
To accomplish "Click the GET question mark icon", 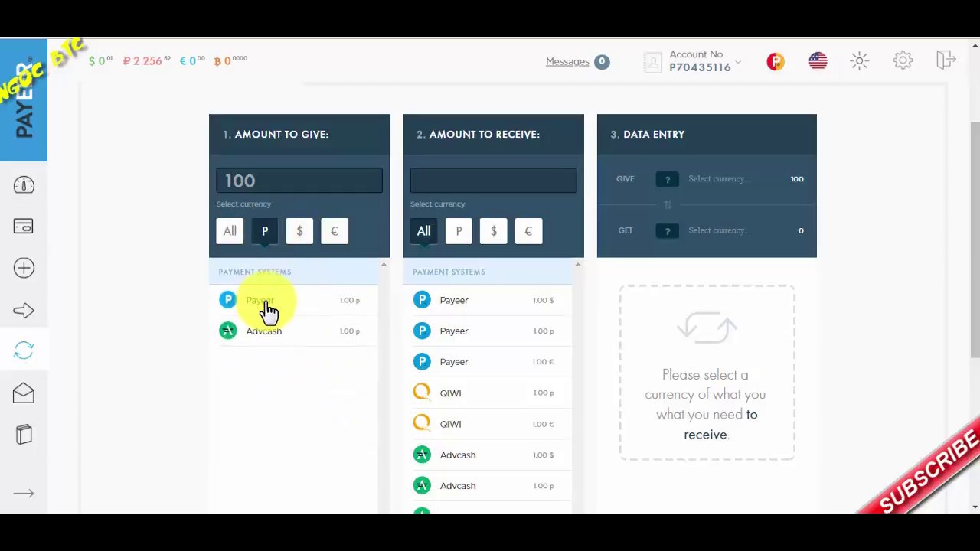I will 667,230.
